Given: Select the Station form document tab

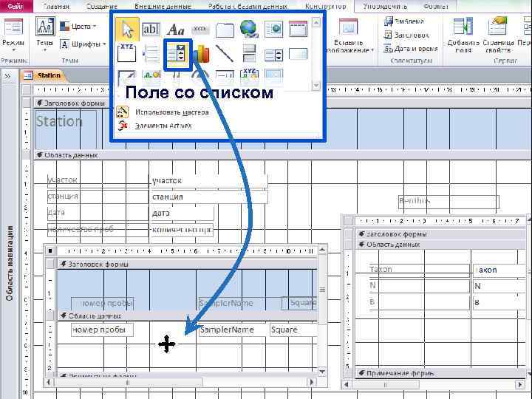Looking at the screenshot, I should pyautogui.click(x=44, y=75).
